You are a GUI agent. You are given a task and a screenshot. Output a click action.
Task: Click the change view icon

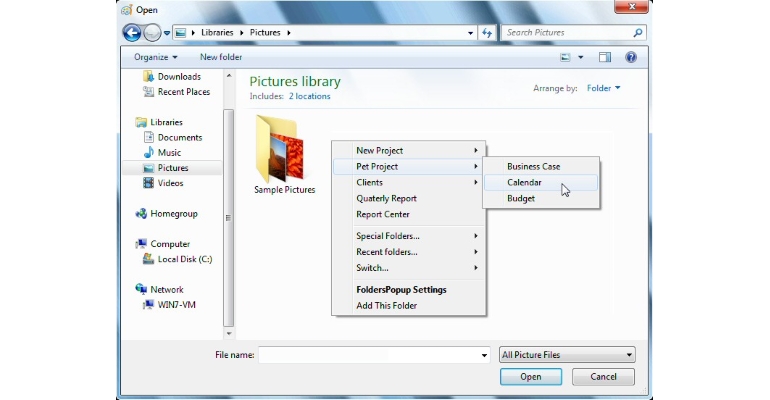[x=565, y=57]
